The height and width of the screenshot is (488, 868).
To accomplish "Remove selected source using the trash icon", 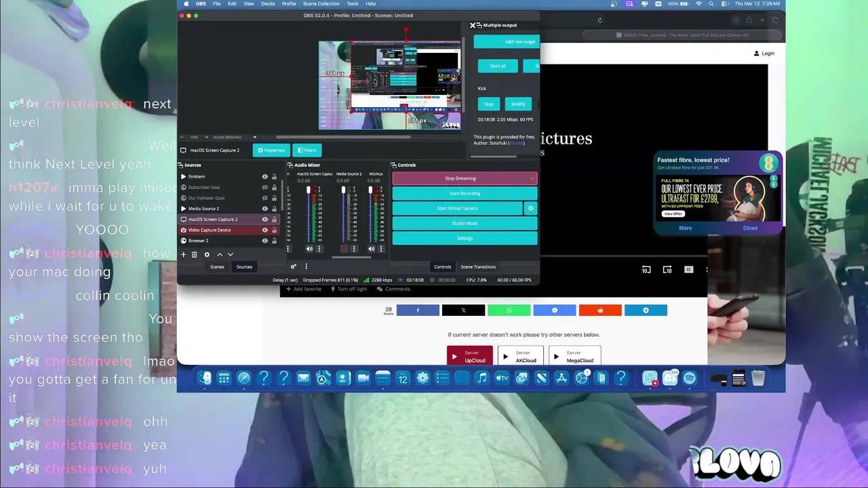I will [195, 254].
